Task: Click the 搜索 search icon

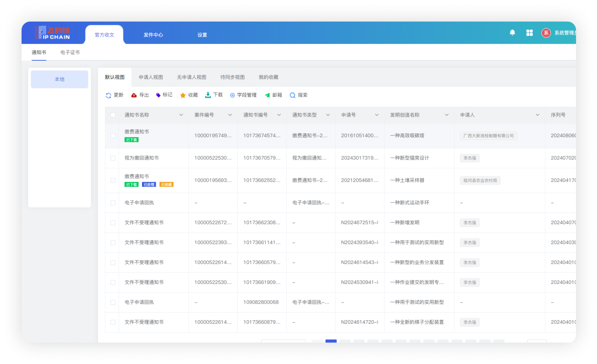Action: [292, 95]
